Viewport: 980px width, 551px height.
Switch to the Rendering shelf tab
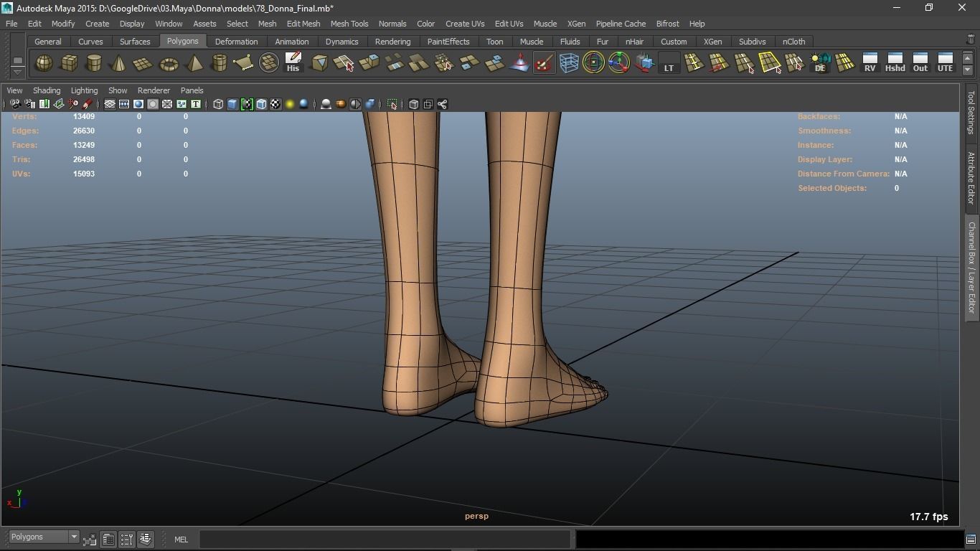pos(392,42)
